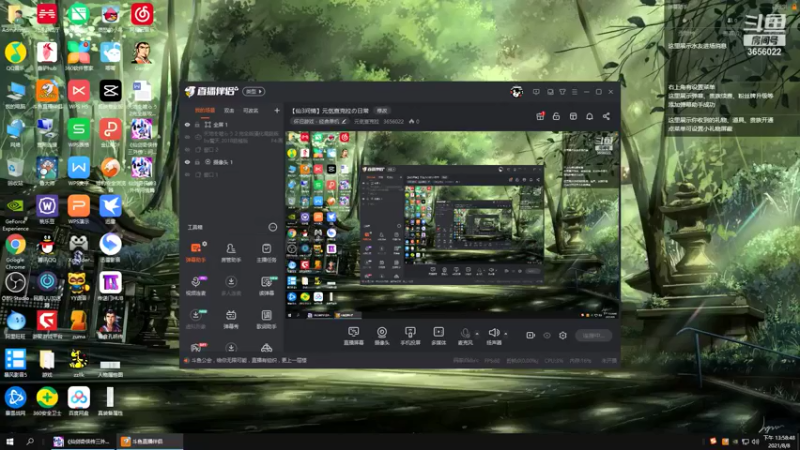Screen dimensions: 800x450
Task: Click the stream preview canvas
Action: point(452,225)
